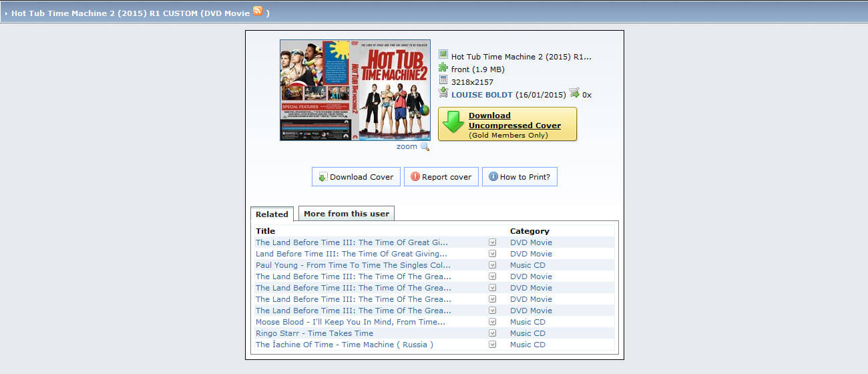Click the big green download arrow icon
This screenshot has height=374, width=868.
coord(453,124)
